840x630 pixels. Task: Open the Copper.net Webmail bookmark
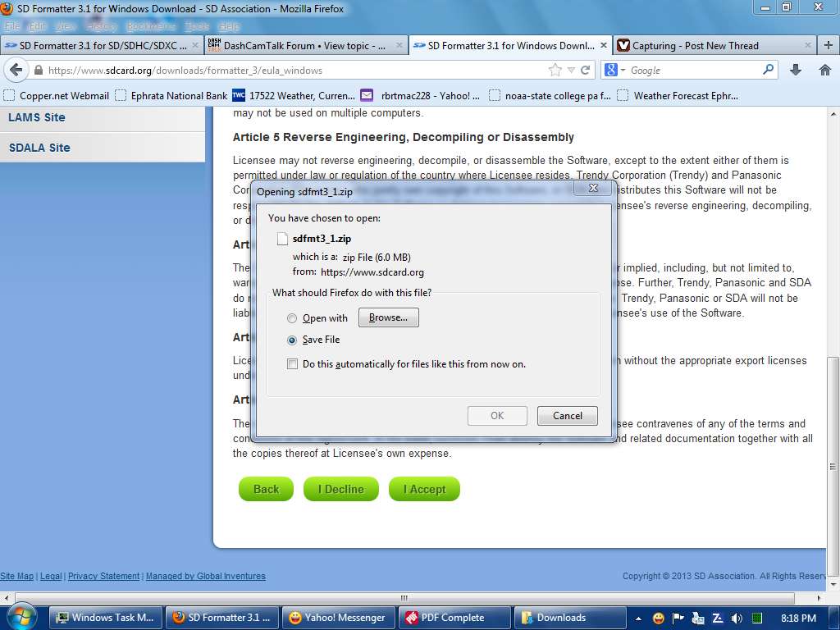point(57,96)
